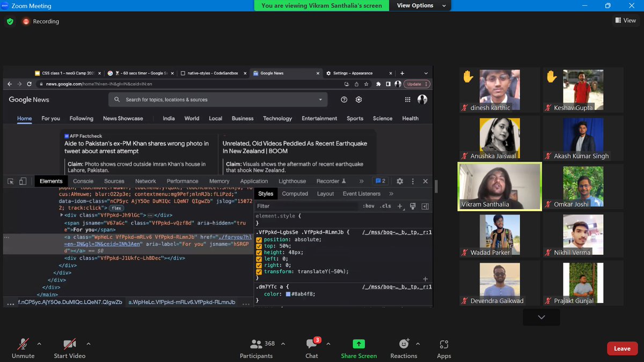
Task: Open Chrome extensions puzzle icon
Action: click(379, 84)
